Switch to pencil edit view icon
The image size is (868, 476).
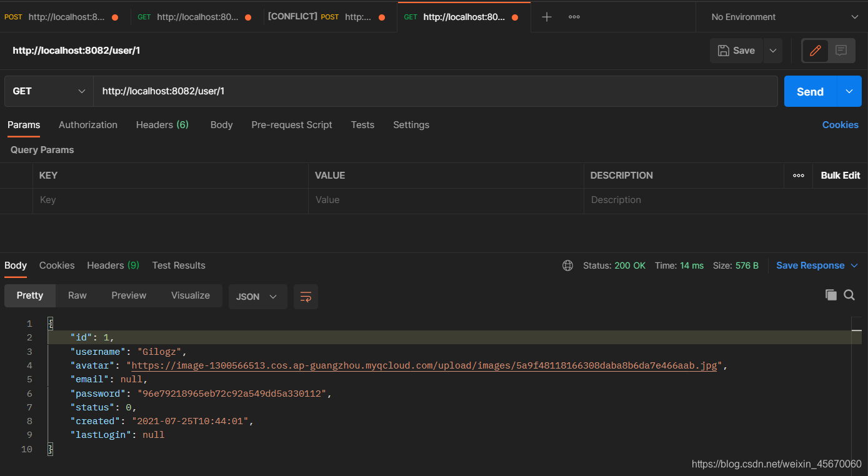tap(815, 51)
